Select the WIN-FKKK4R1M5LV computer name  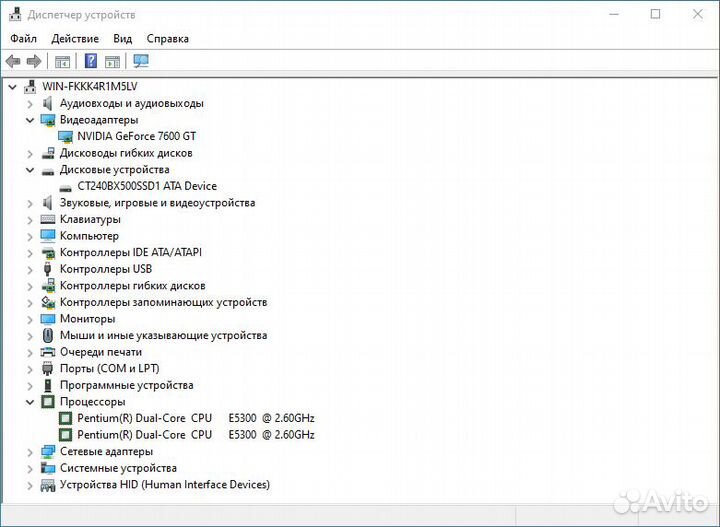[x=90, y=86]
